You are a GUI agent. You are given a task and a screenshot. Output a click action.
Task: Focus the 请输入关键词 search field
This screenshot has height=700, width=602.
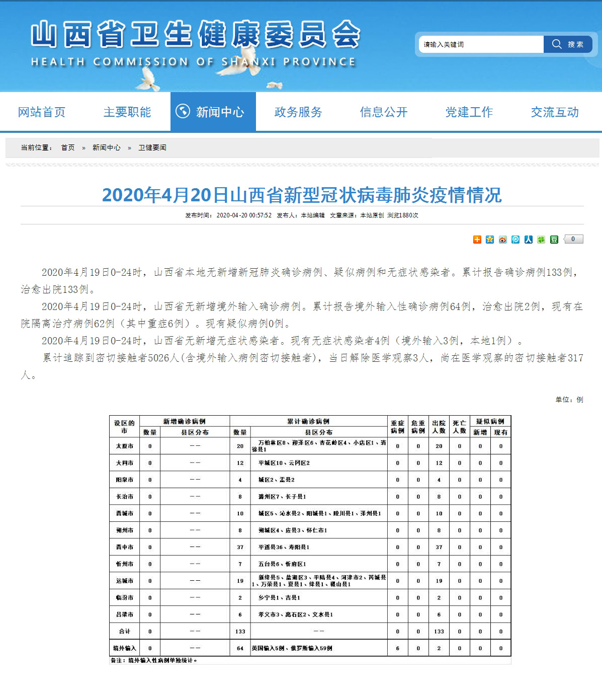click(x=481, y=44)
